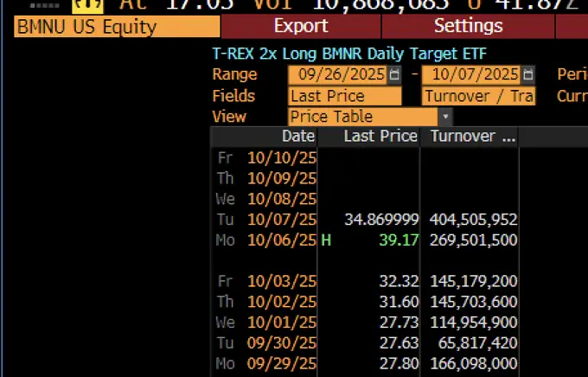Edit the end date 10/07/2025 field
The height and width of the screenshot is (377, 588).
pyautogui.click(x=472, y=74)
